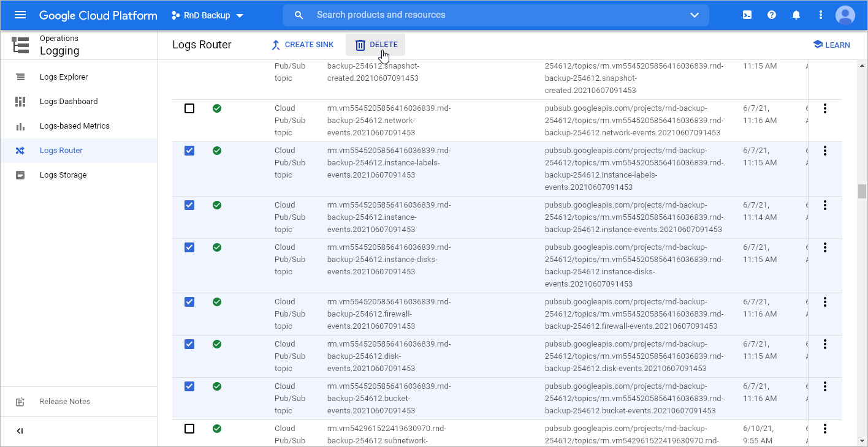Activate Cloud Shell terminal icon
Screen dimensions: 868x447
(747, 15)
